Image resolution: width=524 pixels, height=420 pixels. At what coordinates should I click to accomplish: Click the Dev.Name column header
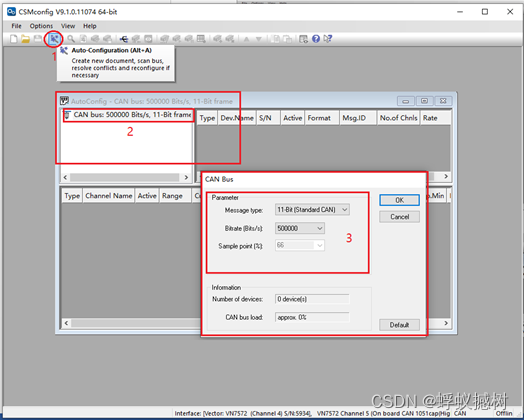[x=237, y=118]
